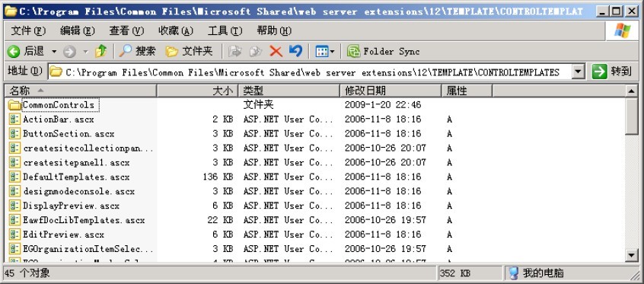Click the blue Undo arrow icon
644x284 pixels.
[295, 51]
